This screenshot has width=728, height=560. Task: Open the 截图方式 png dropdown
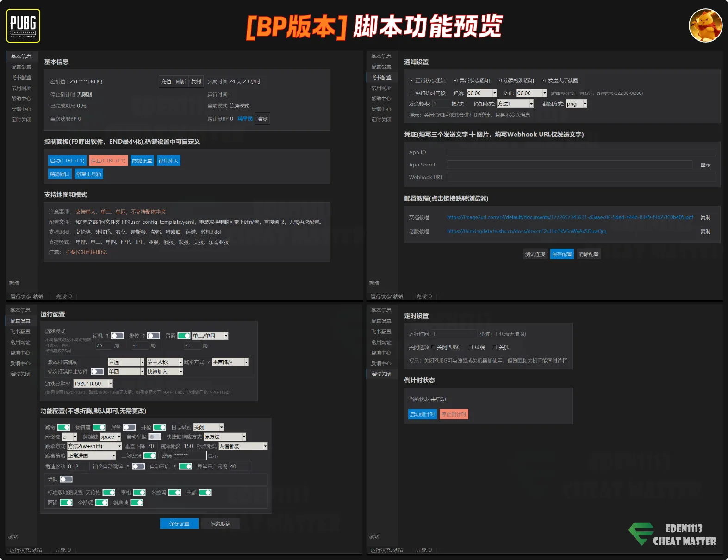point(576,104)
